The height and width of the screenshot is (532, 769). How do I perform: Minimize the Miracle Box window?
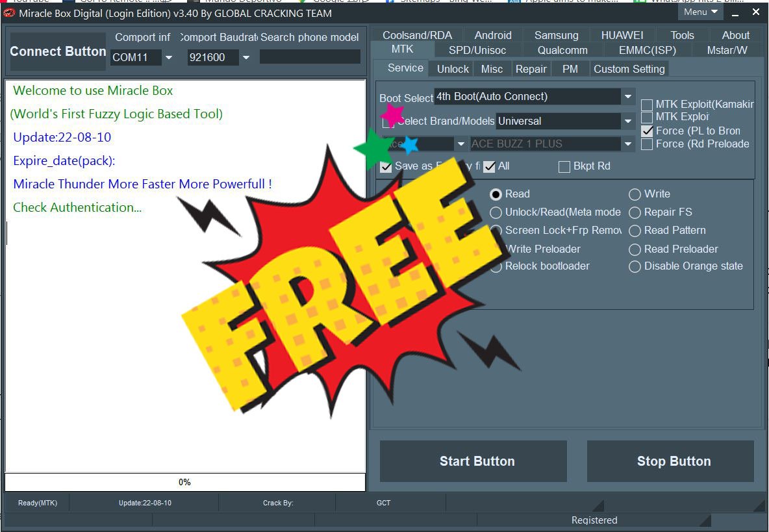pos(735,14)
